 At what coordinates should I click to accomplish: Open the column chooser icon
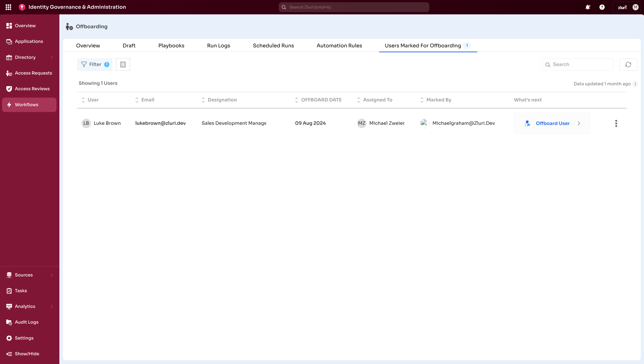coord(123,65)
